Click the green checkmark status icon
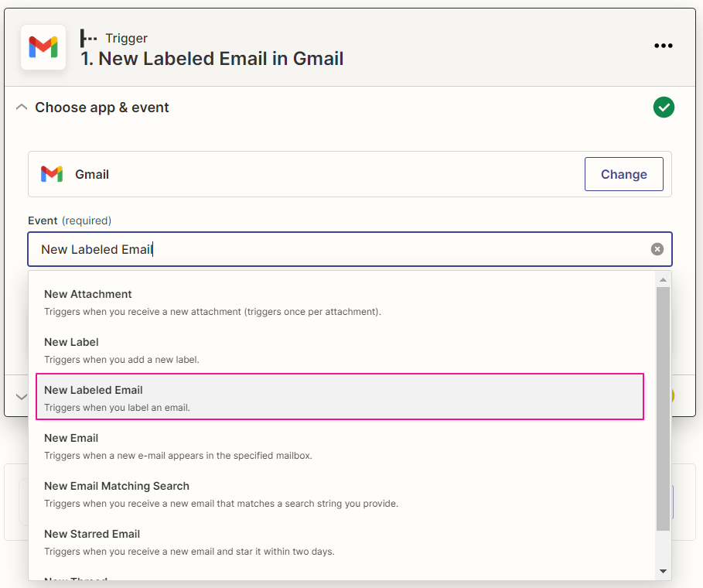This screenshot has width=703, height=588. tap(664, 108)
